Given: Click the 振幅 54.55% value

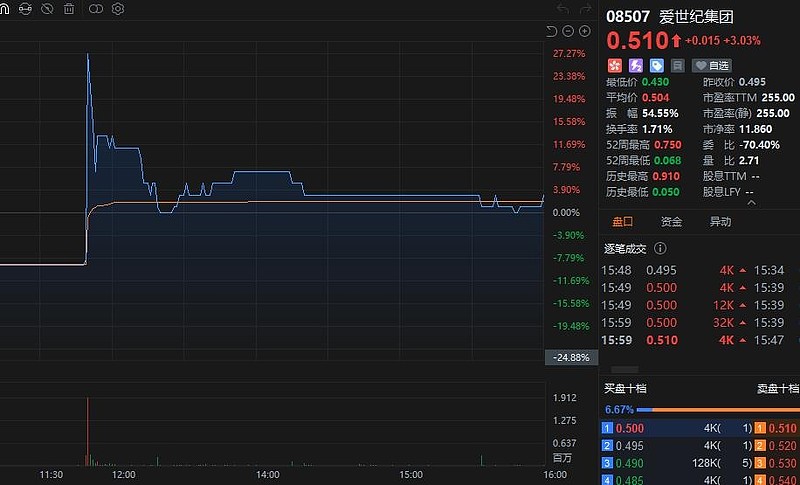Looking at the screenshot, I should coord(660,113).
